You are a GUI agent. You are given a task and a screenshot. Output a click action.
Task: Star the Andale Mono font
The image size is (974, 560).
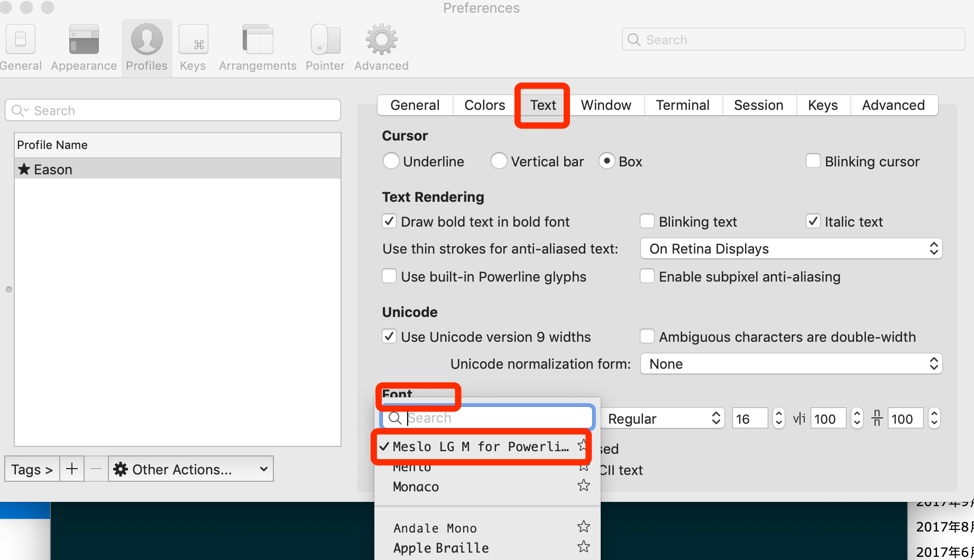point(583,527)
